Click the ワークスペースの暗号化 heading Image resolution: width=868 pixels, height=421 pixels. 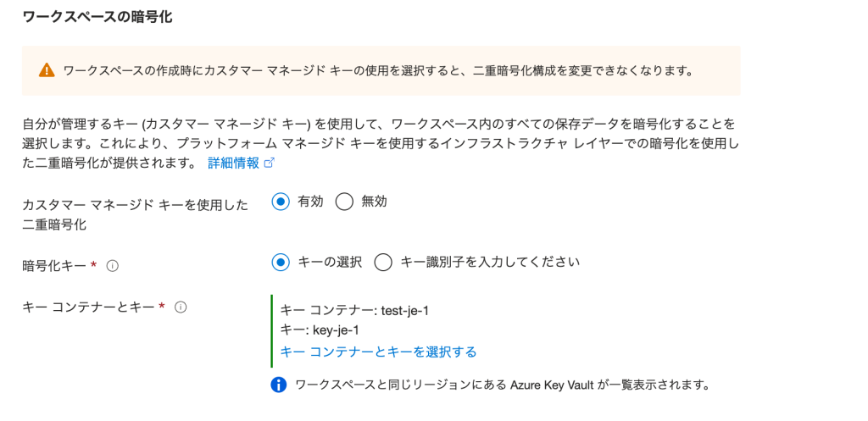tap(97, 17)
